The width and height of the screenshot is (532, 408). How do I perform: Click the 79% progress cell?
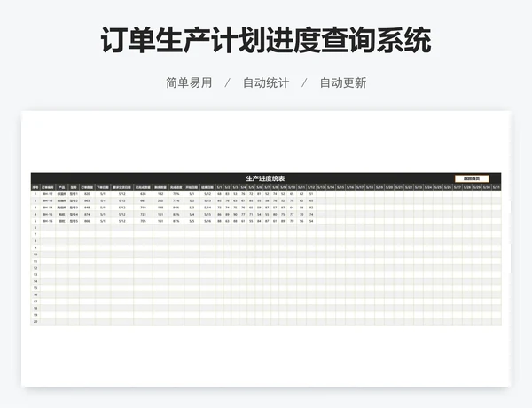(176, 194)
